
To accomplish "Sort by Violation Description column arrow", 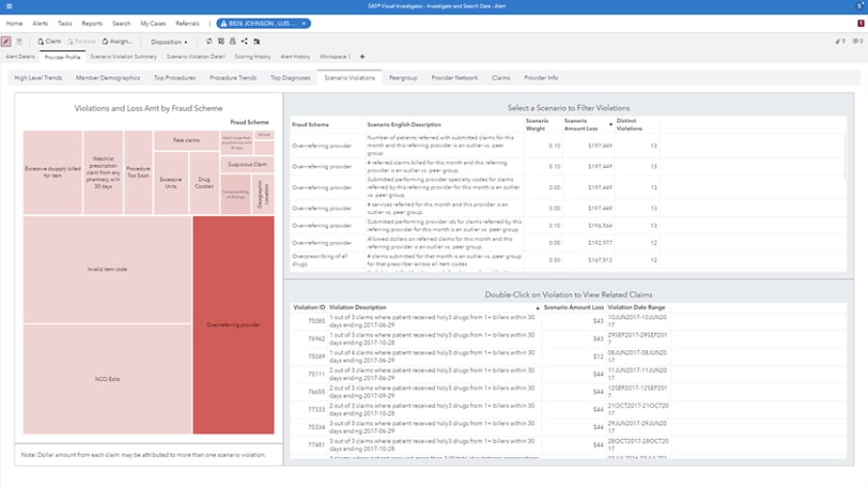I will 537,309.
